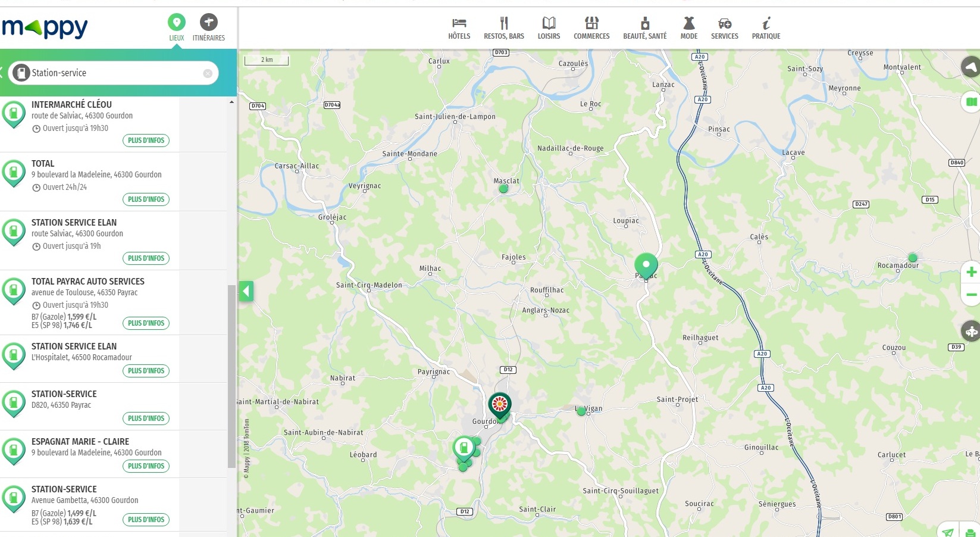The width and height of the screenshot is (980, 537).
Task: Open the Loisirs category
Action: [x=549, y=28]
